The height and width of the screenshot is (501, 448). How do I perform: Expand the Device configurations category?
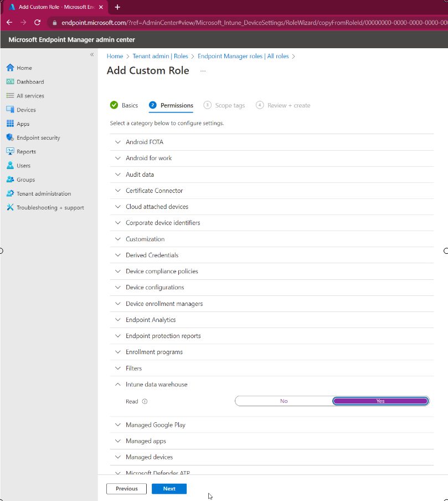click(x=272, y=287)
